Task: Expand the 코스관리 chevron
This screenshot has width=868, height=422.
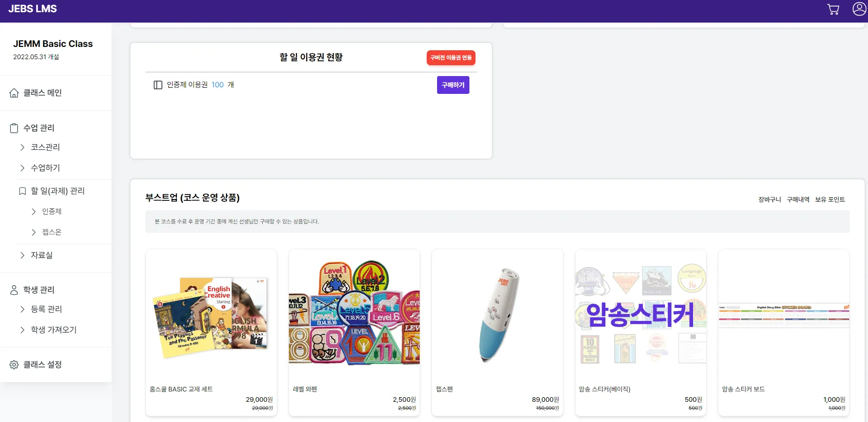Action: 22,147
